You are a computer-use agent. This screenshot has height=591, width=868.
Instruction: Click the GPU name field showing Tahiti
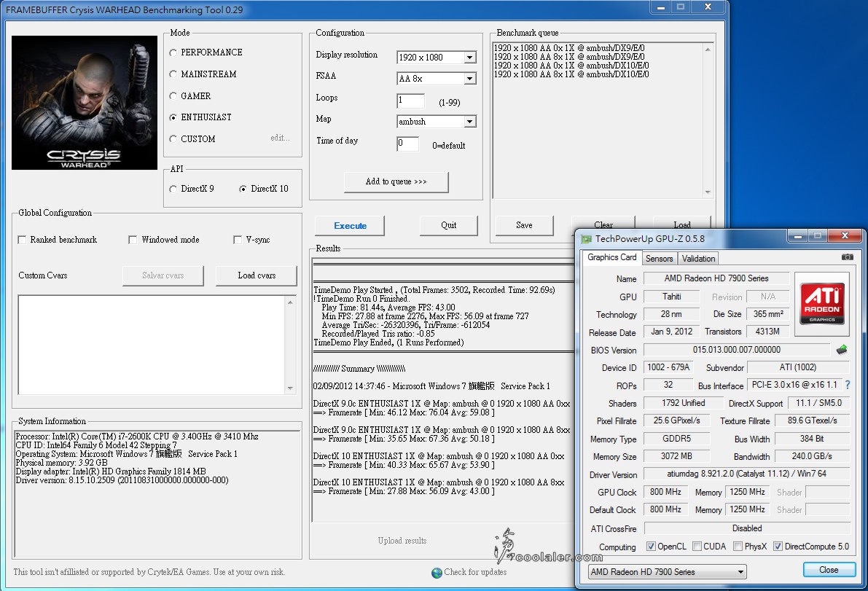point(672,297)
